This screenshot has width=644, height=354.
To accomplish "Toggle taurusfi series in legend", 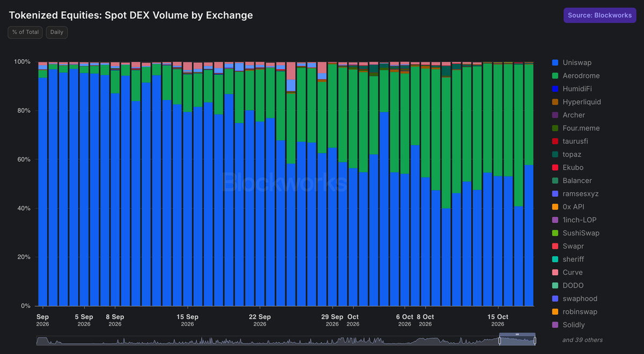I will coord(570,141).
